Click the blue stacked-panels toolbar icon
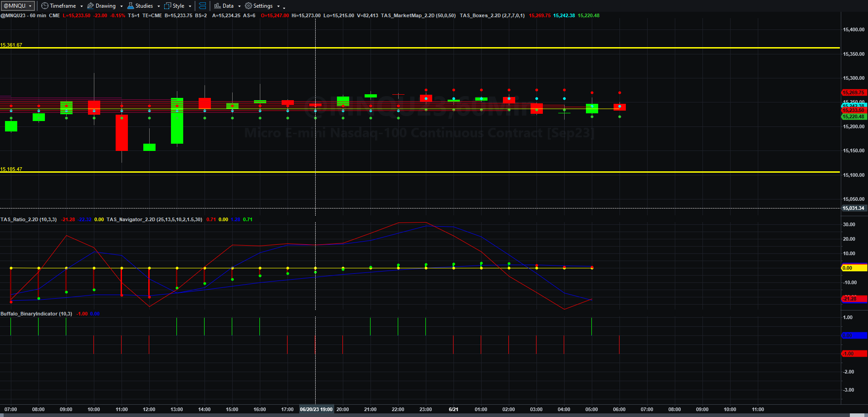This screenshot has width=868, height=417. point(203,6)
